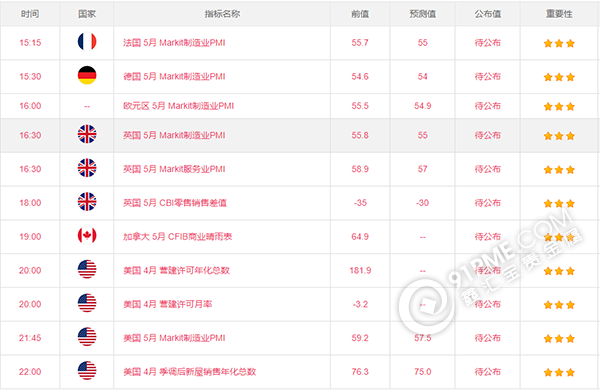Click the Germany flag icon
Viewport: 600px width, 391px height.
[87, 75]
